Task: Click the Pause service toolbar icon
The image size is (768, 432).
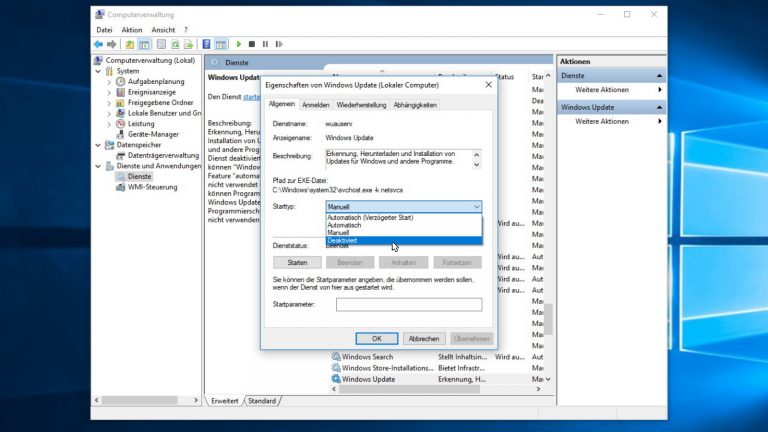Action: coord(265,44)
